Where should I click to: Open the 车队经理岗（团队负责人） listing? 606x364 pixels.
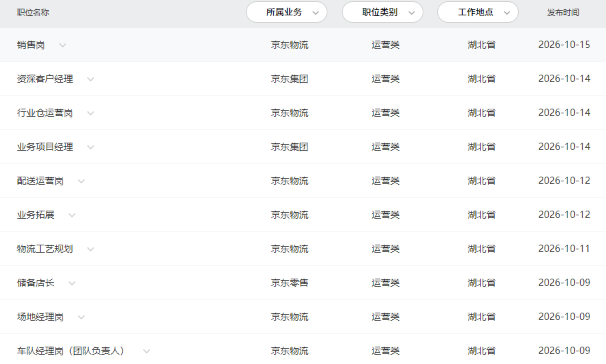pyautogui.click(x=71, y=351)
